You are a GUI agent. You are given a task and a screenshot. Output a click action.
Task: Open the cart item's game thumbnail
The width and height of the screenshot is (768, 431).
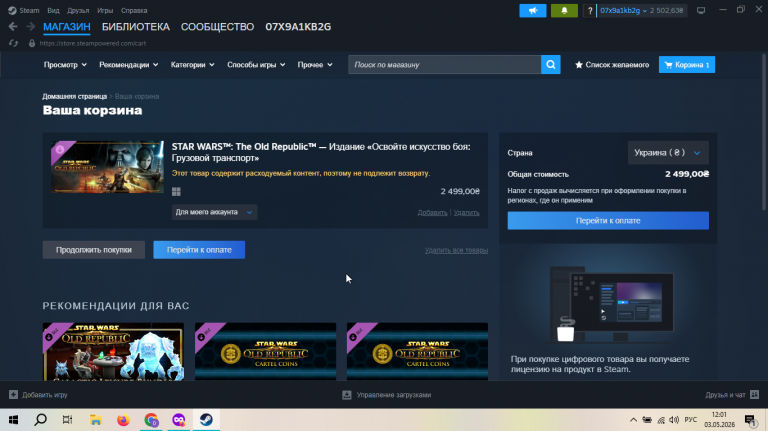pos(107,167)
